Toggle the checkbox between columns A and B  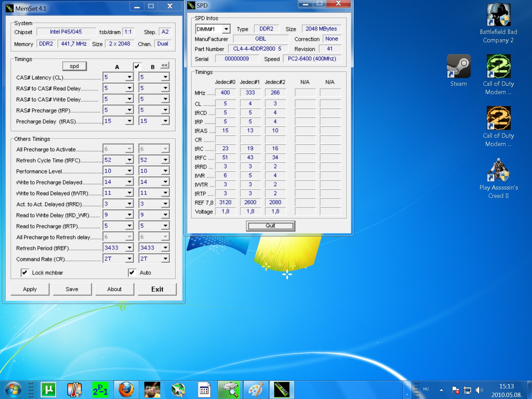click(137, 66)
